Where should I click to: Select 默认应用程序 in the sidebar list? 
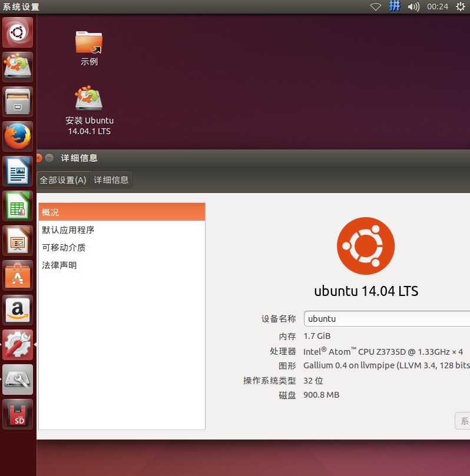pos(122,230)
